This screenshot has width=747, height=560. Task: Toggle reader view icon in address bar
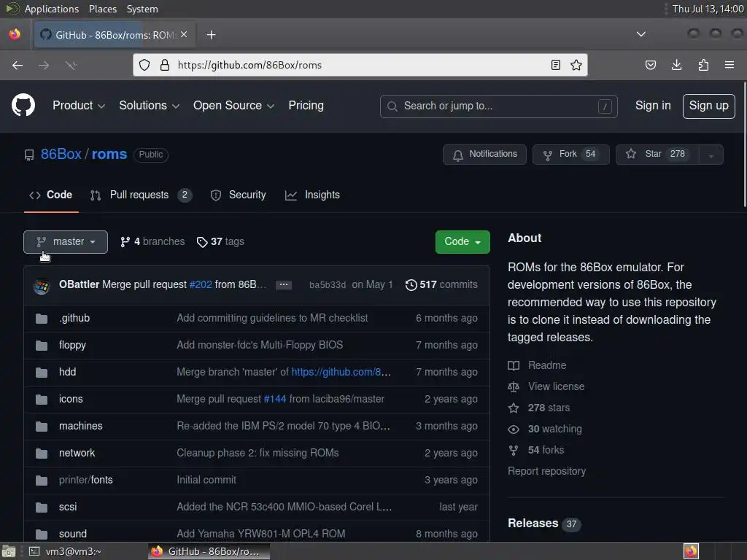pyautogui.click(x=555, y=65)
